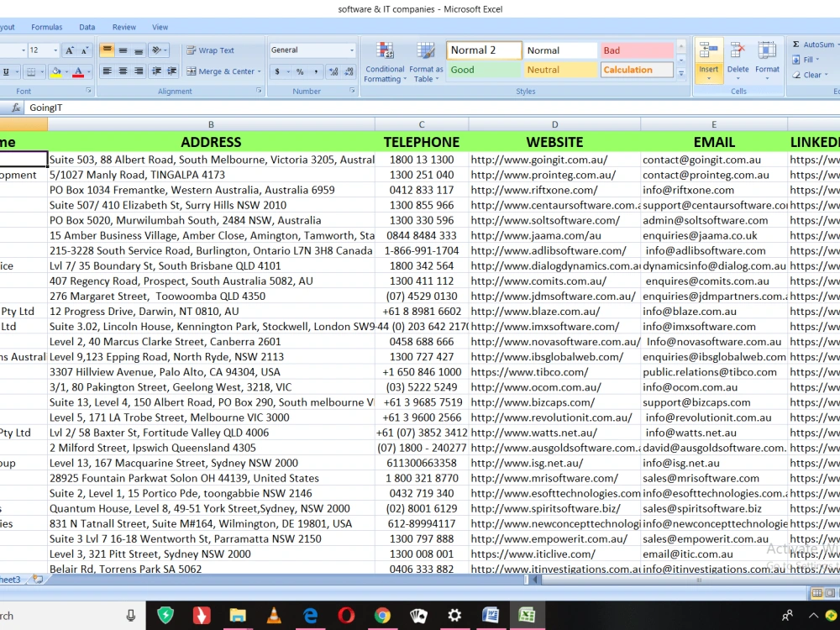This screenshot has width=840, height=630.
Task: Apply comma style
Action: pyautogui.click(x=316, y=71)
